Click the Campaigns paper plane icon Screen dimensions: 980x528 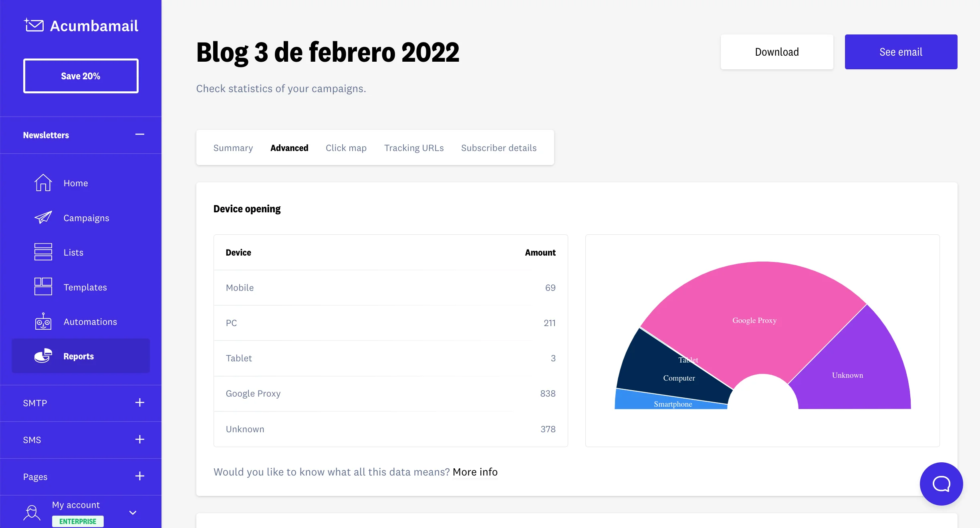click(43, 218)
